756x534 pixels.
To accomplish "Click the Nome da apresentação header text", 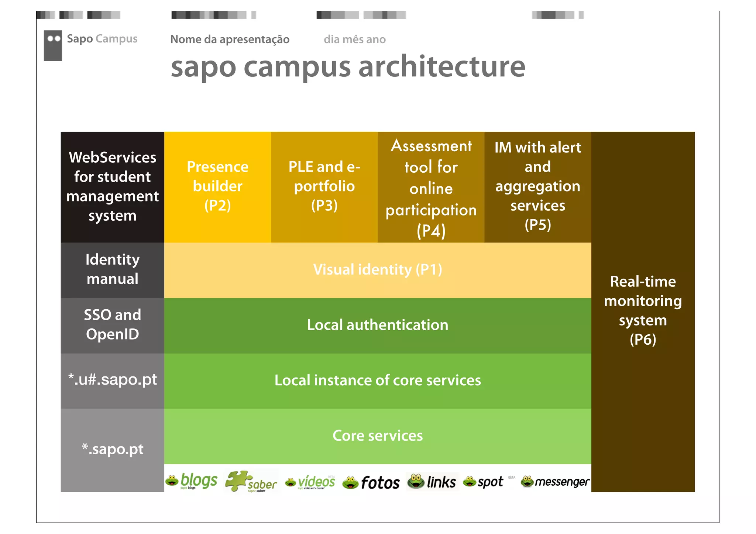I will click(x=230, y=39).
